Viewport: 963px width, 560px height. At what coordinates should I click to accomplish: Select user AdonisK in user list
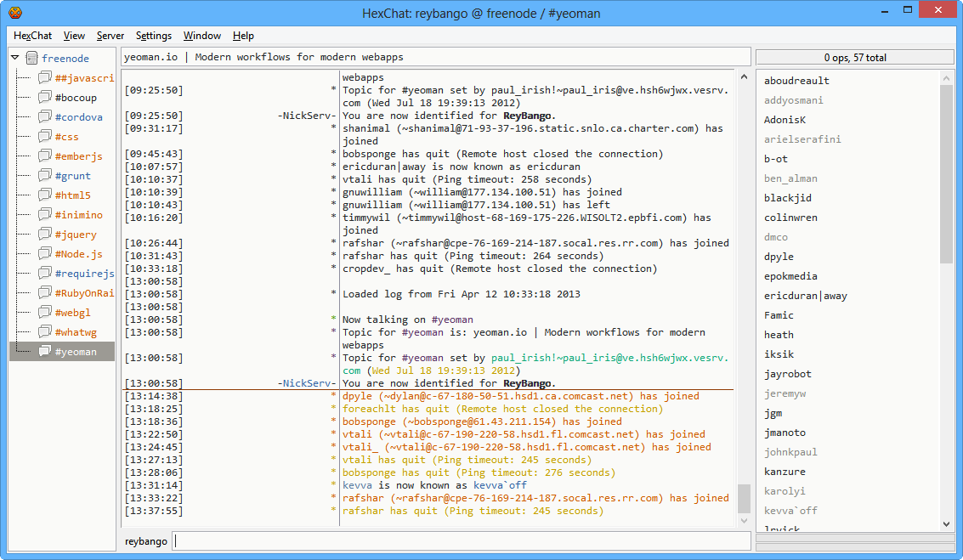click(x=785, y=120)
